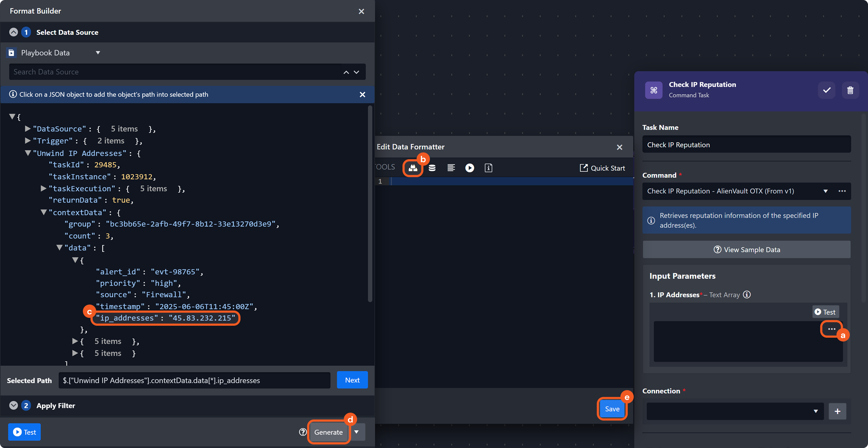Screen dimensions: 868x448
Task: Open the Quick Start link
Action: tap(602, 168)
